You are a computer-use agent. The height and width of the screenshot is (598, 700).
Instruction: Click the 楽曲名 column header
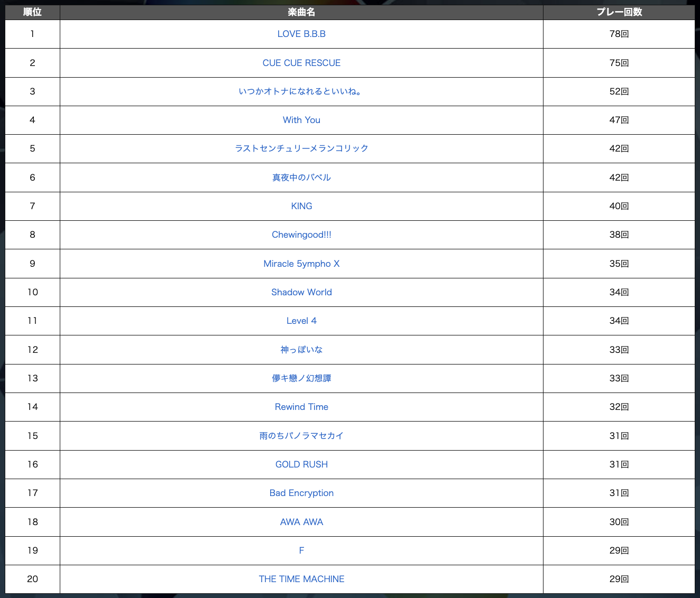[x=301, y=12]
